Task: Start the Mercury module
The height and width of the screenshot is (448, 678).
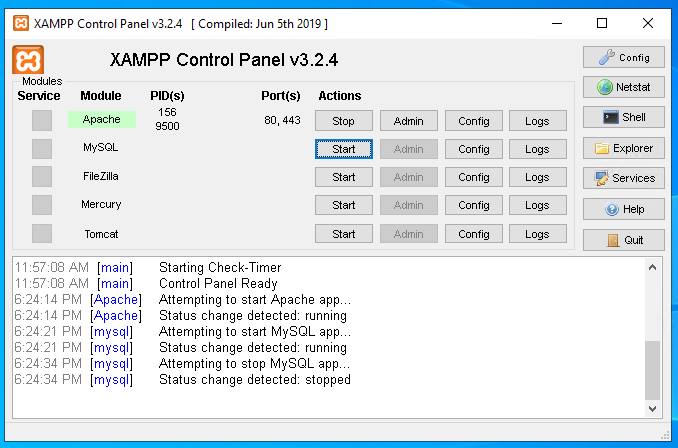Action: click(x=344, y=205)
